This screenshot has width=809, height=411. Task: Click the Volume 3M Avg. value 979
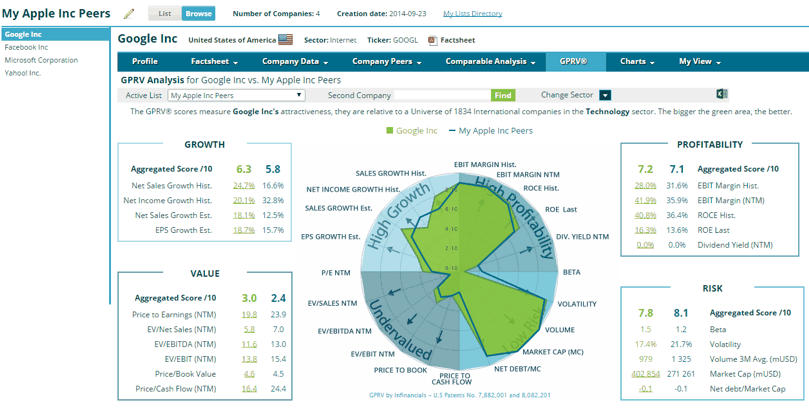pos(645,359)
